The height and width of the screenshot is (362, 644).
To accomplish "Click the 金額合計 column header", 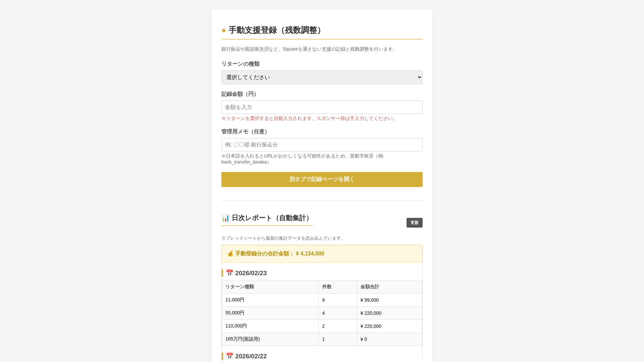I will tap(389, 287).
